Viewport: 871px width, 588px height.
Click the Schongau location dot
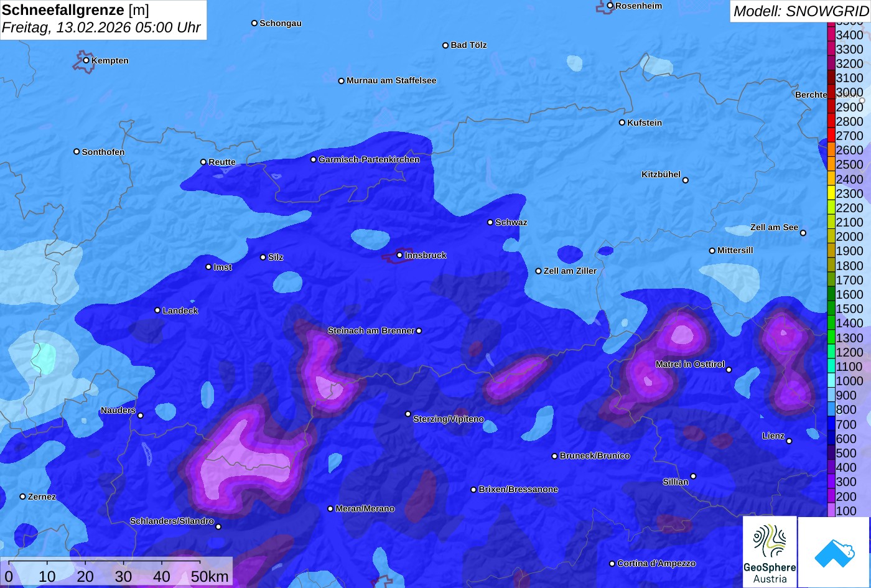[x=254, y=23]
